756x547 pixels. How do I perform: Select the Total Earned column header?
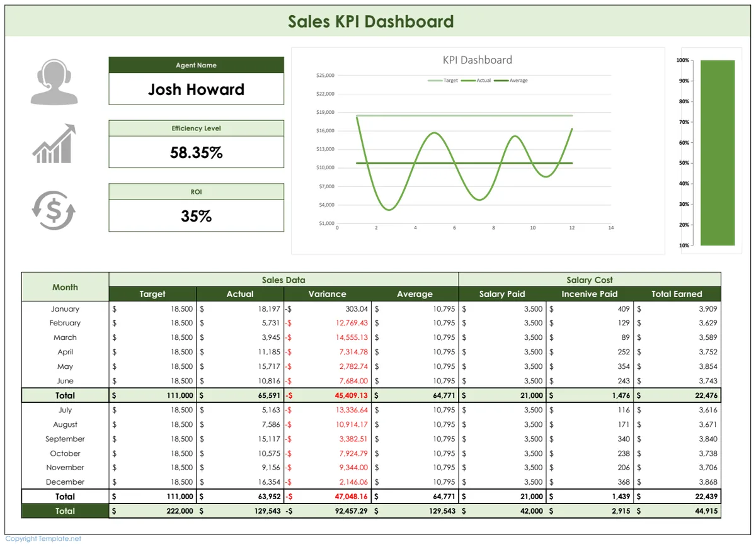[677, 294]
